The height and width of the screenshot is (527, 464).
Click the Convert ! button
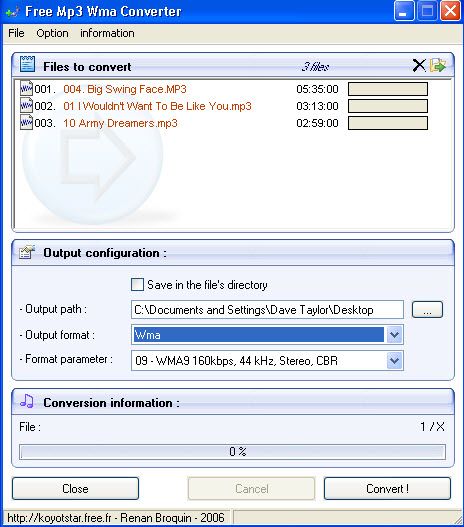coord(387,488)
